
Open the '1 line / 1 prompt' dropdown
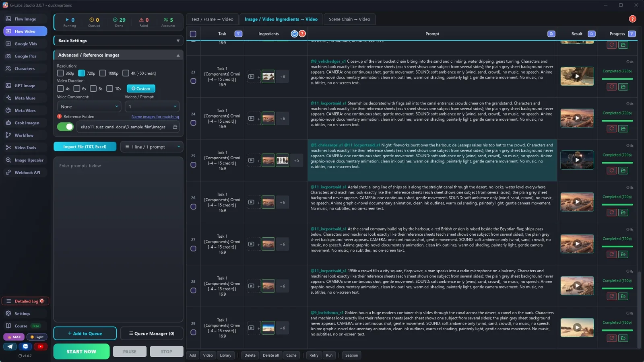152,147
